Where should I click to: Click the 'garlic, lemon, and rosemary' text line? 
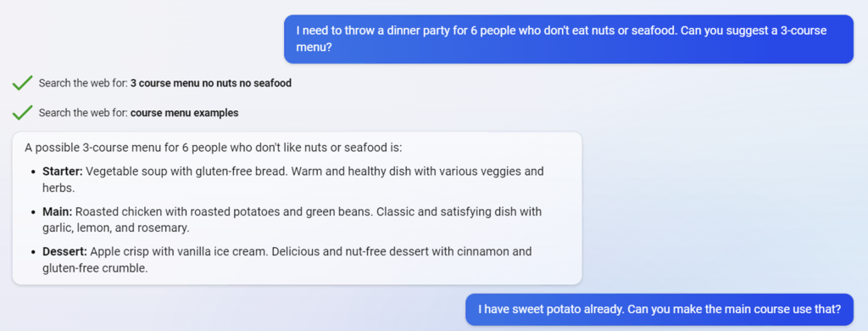[116, 227]
